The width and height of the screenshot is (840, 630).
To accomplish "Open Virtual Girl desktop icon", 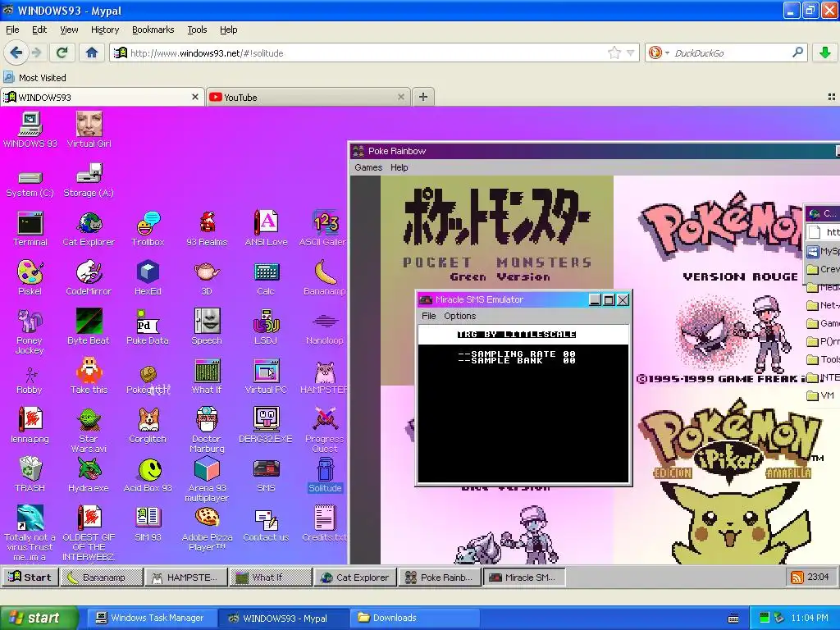I will click(89, 130).
